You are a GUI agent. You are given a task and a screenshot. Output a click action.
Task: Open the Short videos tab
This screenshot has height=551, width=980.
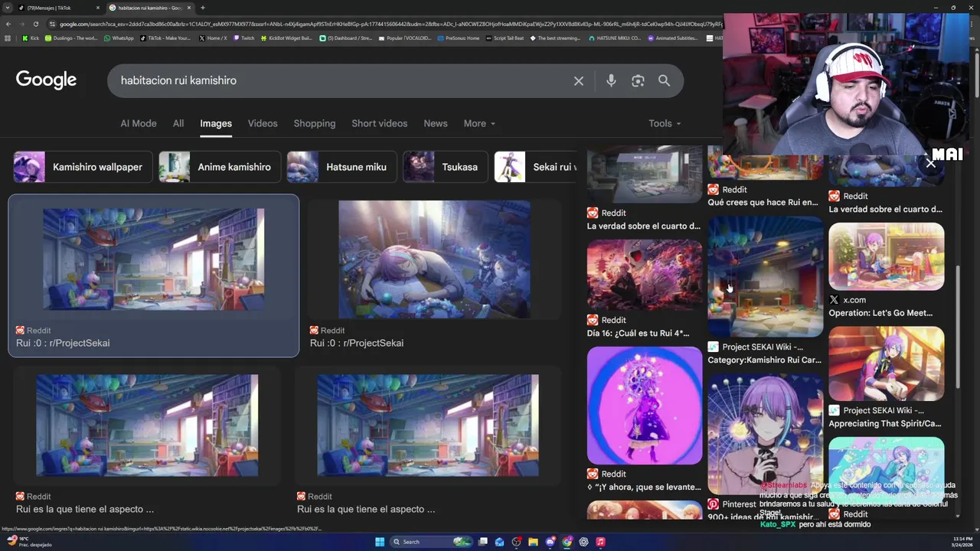pyautogui.click(x=380, y=123)
